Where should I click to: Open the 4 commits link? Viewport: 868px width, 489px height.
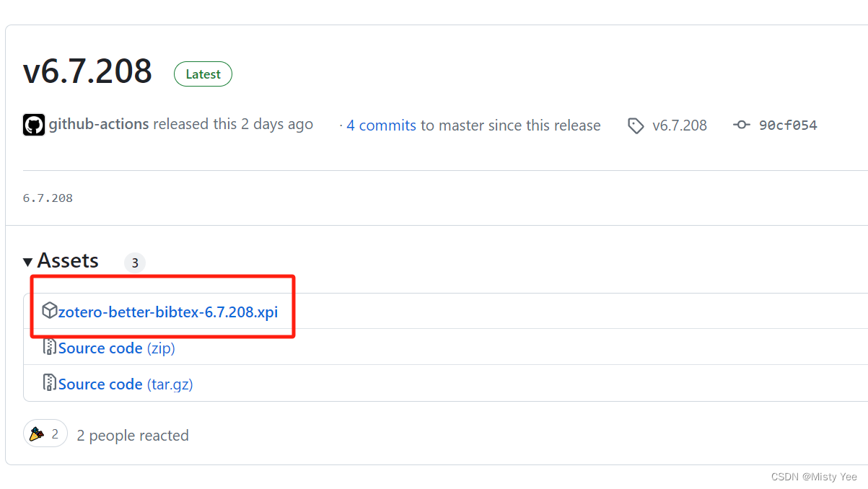381,125
